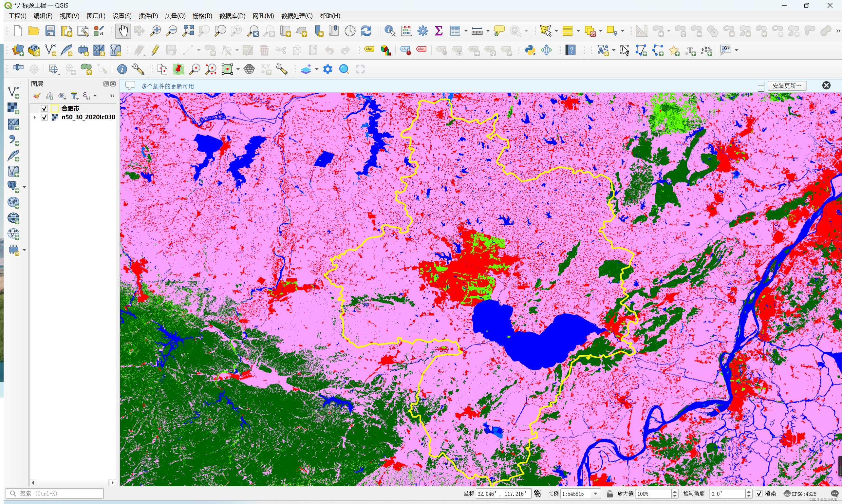Click the Zoom Out magnifier tool
This screenshot has width=842, height=504.
click(x=172, y=31)
